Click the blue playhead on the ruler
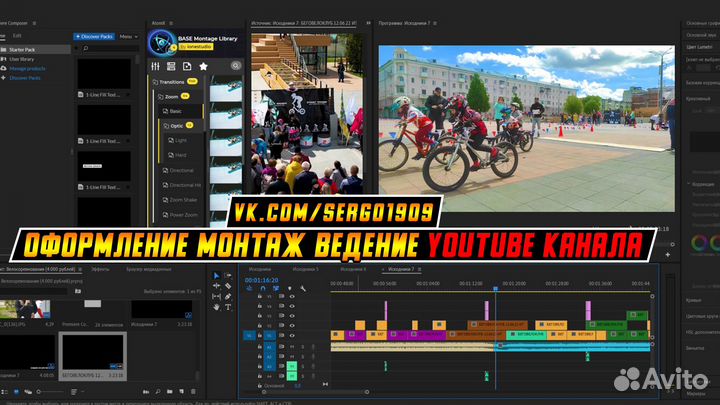This screenshot has height=405, width=720. pyautogui.click(x=495, y=288)
